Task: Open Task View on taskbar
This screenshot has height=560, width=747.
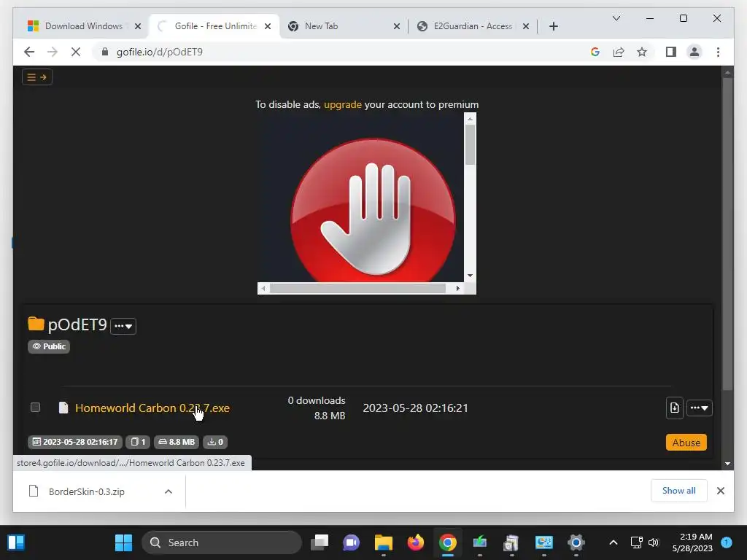Action: (x=320, y=542)
